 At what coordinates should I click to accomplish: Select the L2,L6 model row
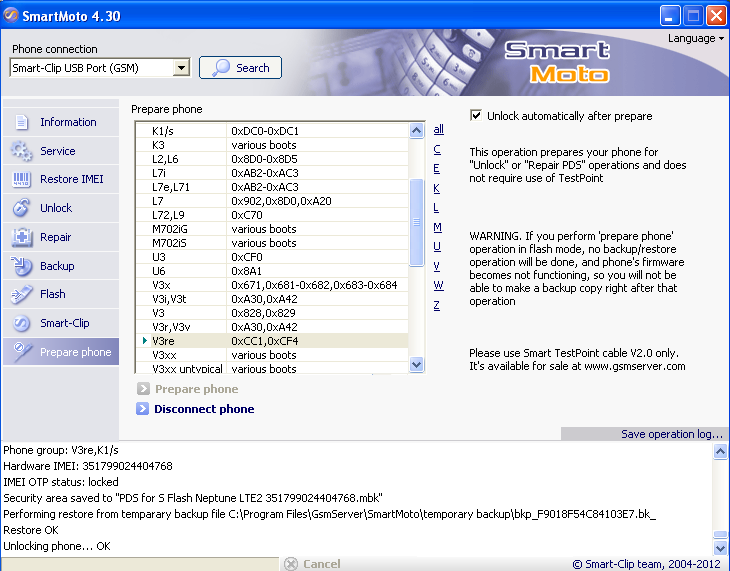[x=272, y=159]
